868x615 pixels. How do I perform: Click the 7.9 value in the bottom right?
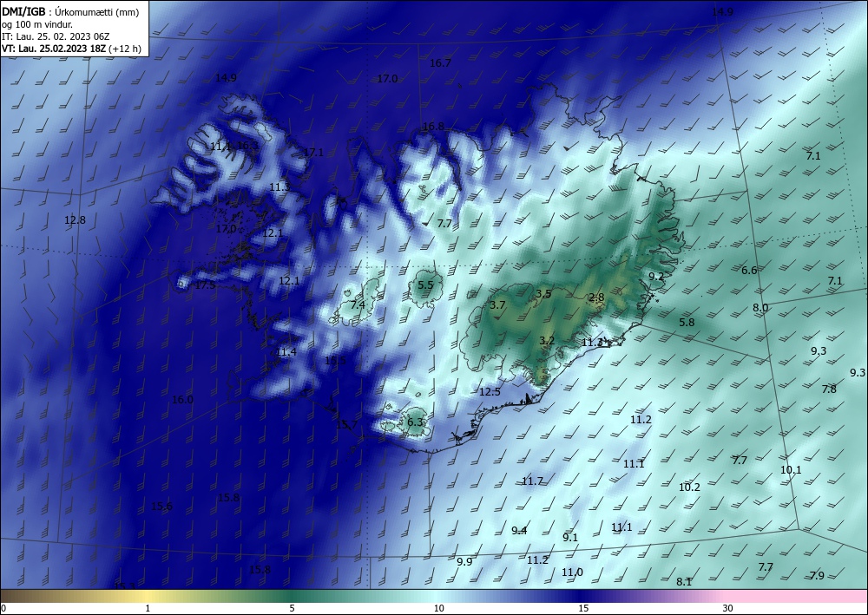[817, 575]
